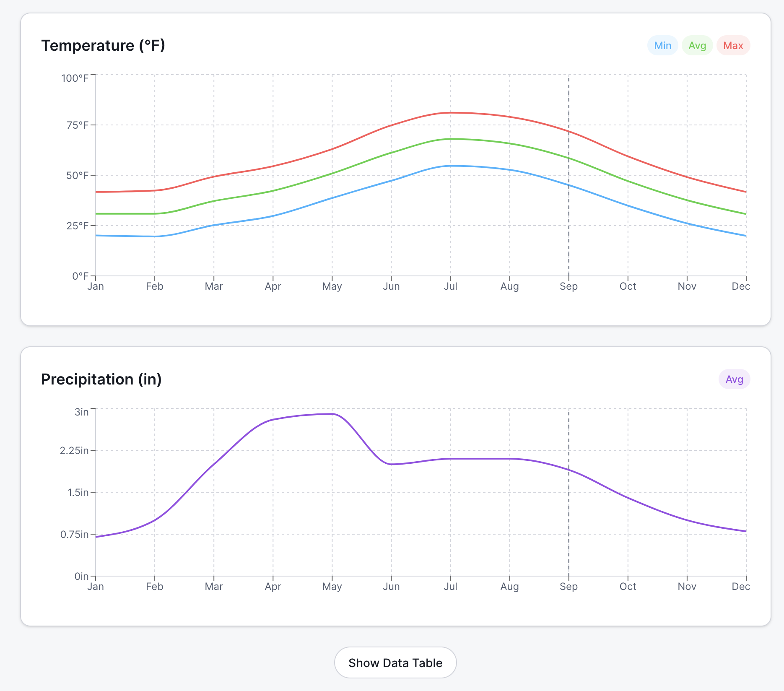Click the 3in label on the precipitation y-axis
Viewport: 784px width, 691px height.
pos(82,412)
